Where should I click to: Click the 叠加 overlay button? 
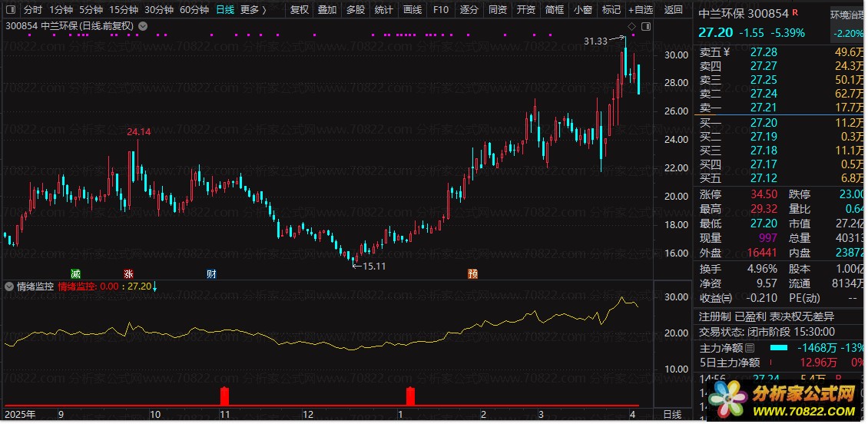pos(327,9)
